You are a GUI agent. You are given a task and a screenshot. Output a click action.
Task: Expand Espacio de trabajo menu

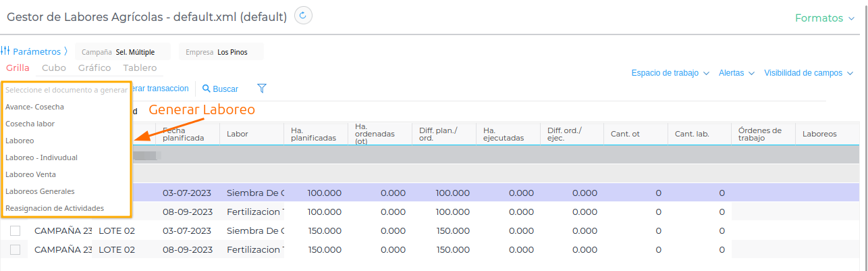[670, 73]
